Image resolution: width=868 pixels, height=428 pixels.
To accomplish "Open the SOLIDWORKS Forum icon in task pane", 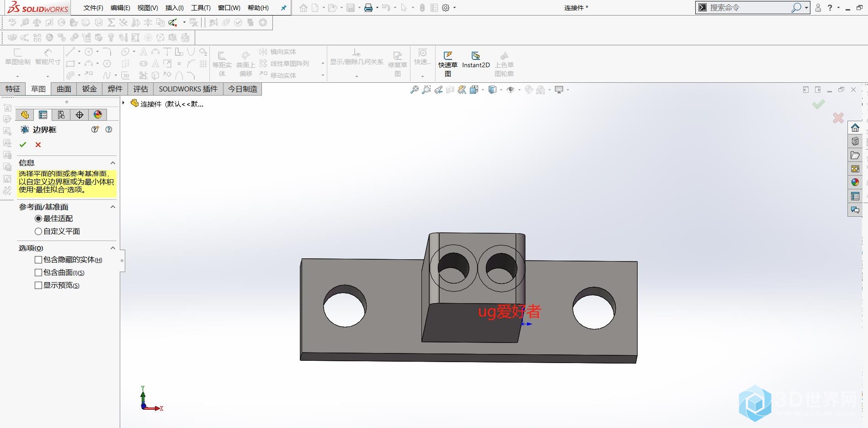I will click(855, 210).
